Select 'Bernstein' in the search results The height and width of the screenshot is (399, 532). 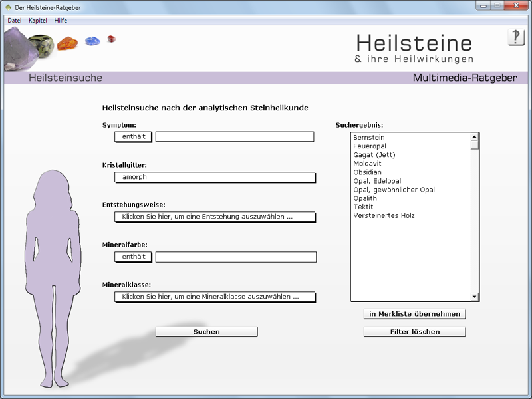(369, 138)
